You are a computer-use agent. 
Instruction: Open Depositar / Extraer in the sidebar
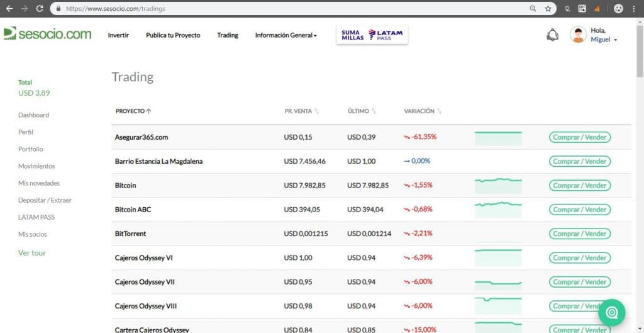pos(45,200)
